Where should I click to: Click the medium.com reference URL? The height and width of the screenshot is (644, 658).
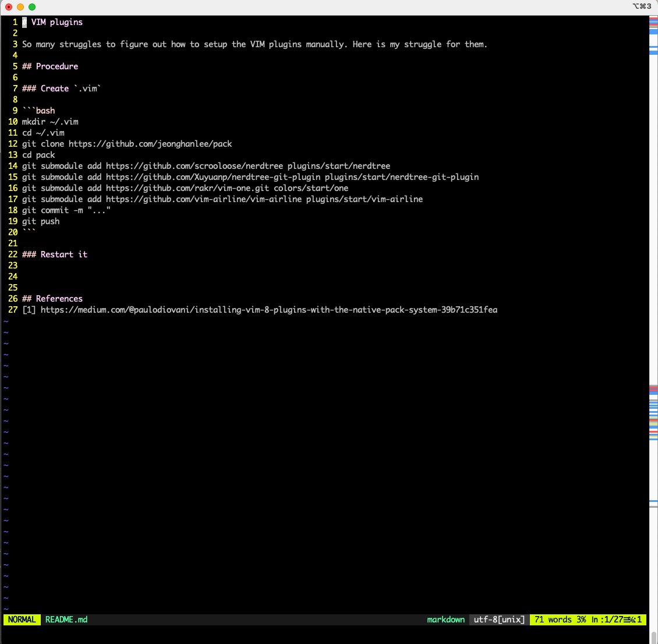(x=269, y=310)
